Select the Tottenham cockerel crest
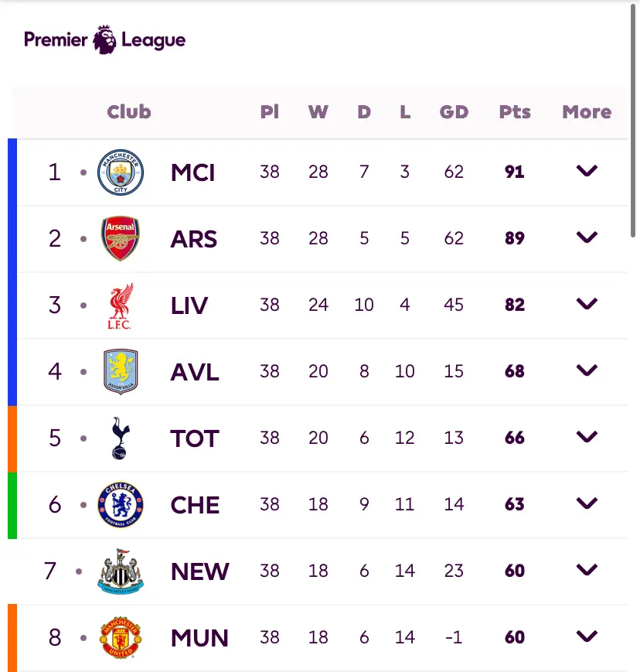The height and width of the screenshot is (672, 640). (121, 438)
